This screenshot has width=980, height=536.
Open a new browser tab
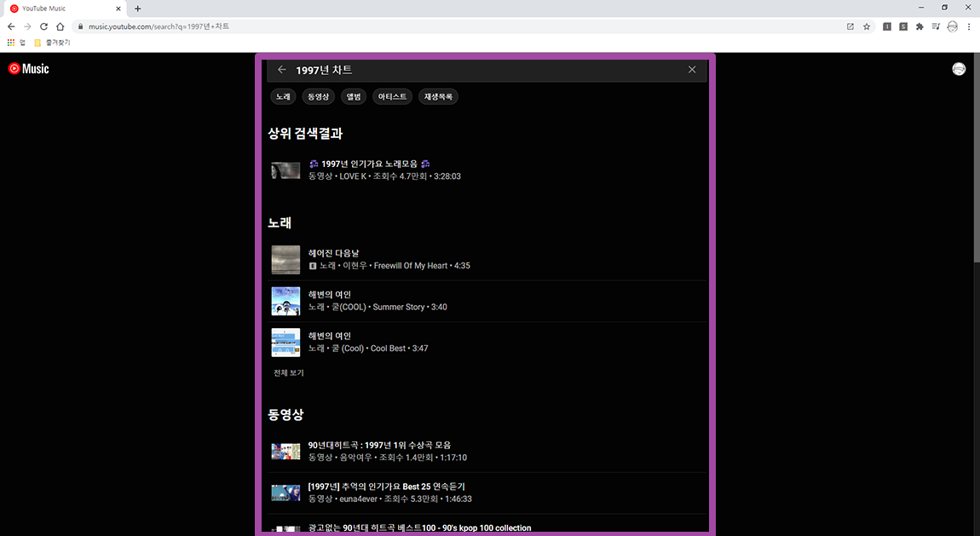[137, 9]
